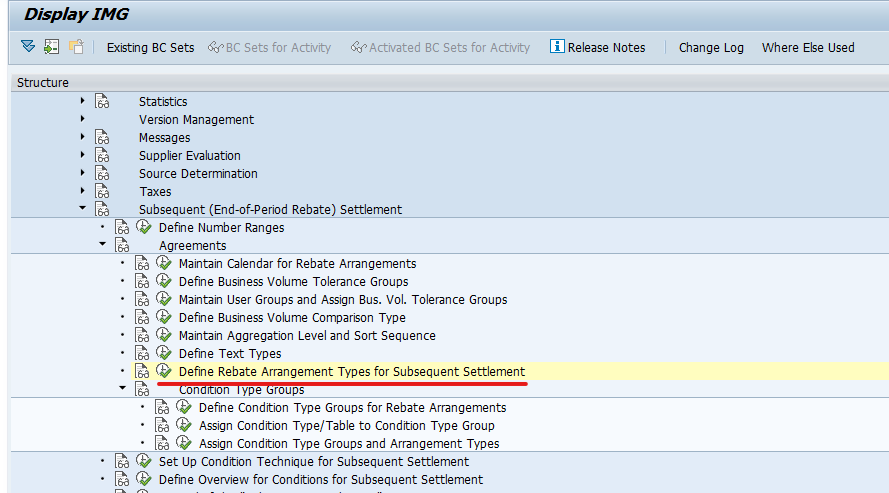Click execute icon for Set Up Condition Technique
The height and width of the screenshot is (493, 889).
point(144,461)
